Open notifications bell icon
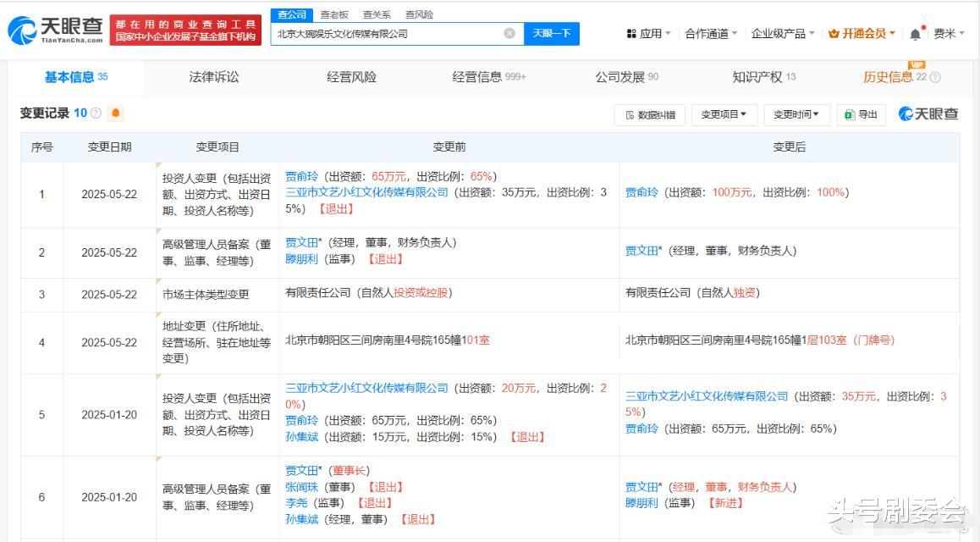Screen dimensions: 980x542 pyautogui.click(x=915, y=34)
